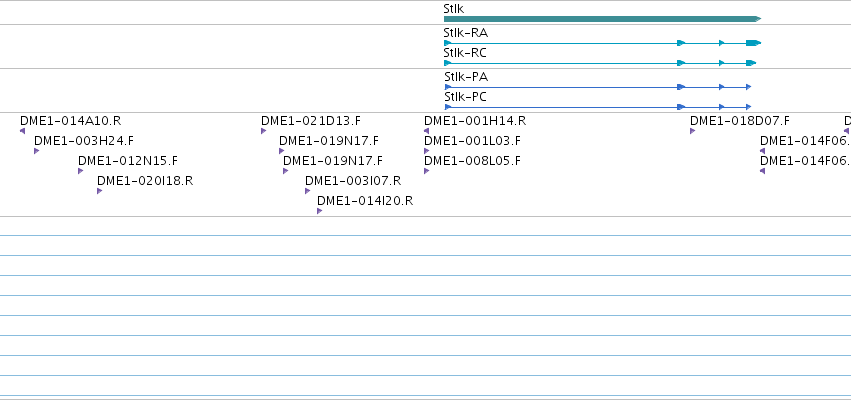Select the upper DME1-019N17.F label
Screen dimensions: 851x400
329,141
